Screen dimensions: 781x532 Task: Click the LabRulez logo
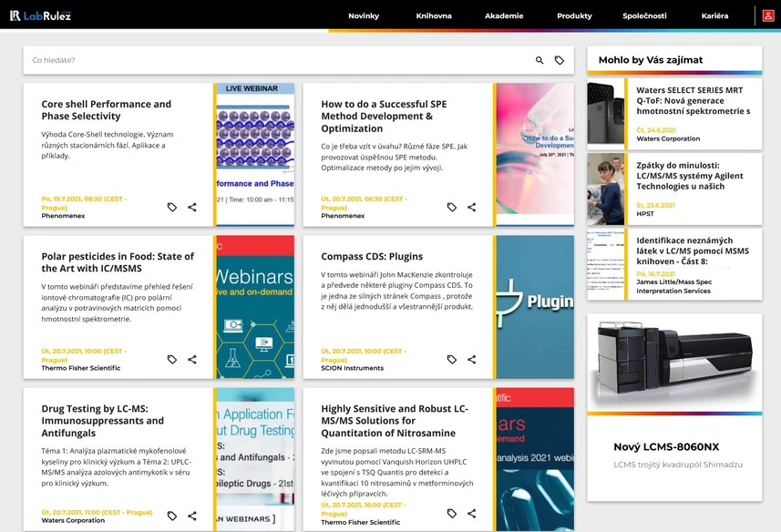(x=40, y=15)
